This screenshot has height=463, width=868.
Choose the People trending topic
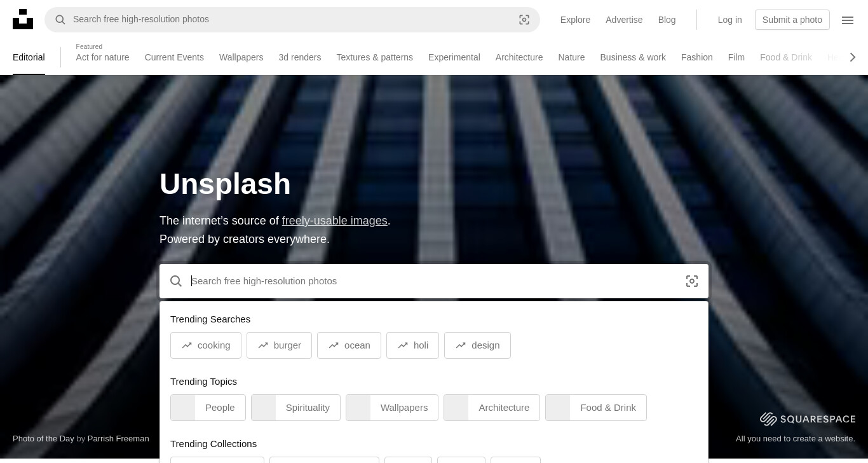(208, 408)
